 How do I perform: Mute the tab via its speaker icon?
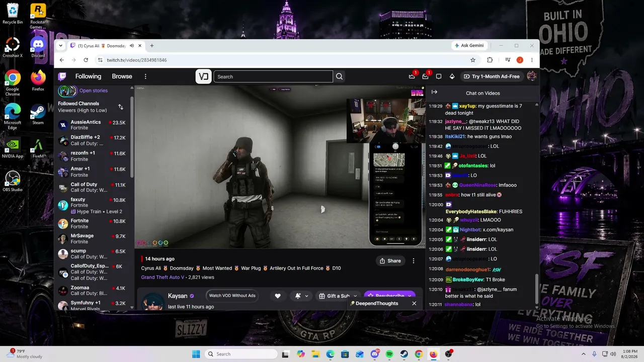point(132,46)
